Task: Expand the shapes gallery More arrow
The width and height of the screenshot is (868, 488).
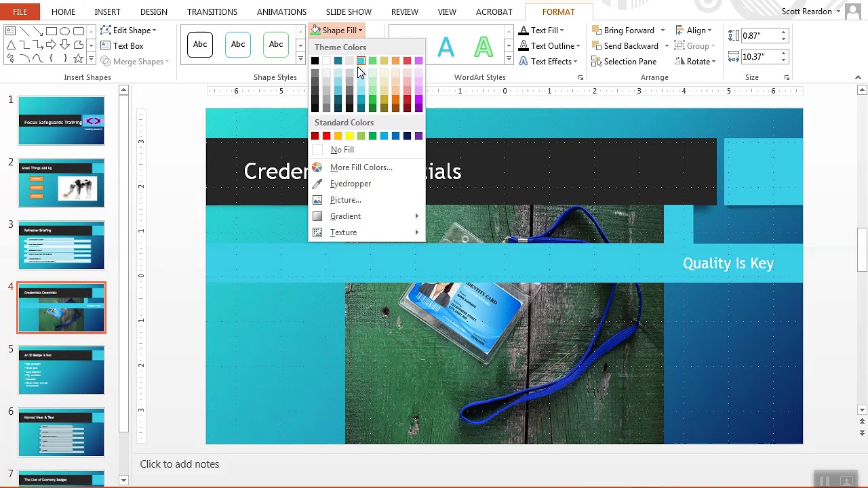Action: coord(91,60)
